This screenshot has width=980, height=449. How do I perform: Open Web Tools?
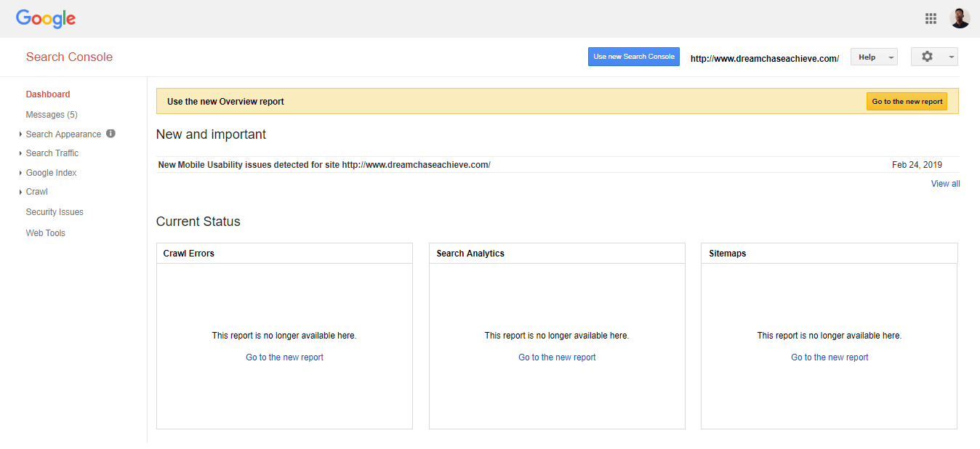(45, 232)
